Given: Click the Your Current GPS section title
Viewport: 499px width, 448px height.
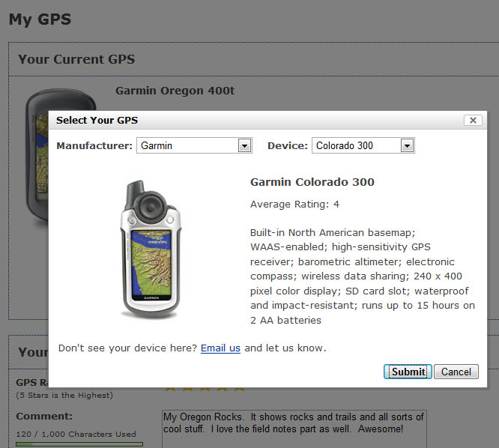Looking at the screenshot, I should (x=76, y=59).
